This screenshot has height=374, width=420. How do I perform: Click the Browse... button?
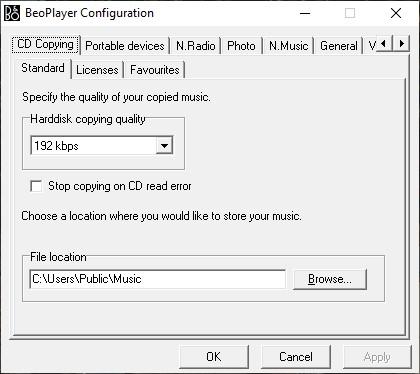[330, 279]
